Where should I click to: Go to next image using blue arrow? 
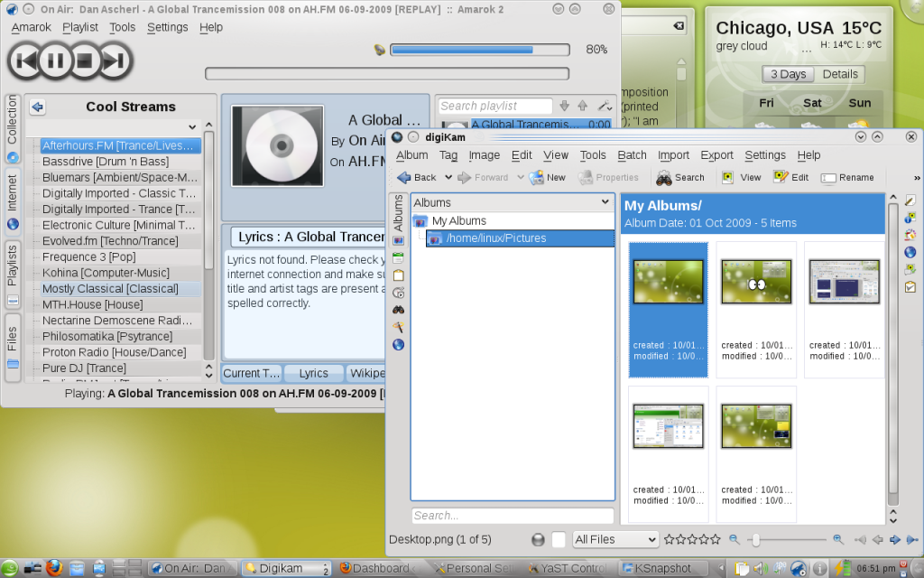[x=894, y=540]
